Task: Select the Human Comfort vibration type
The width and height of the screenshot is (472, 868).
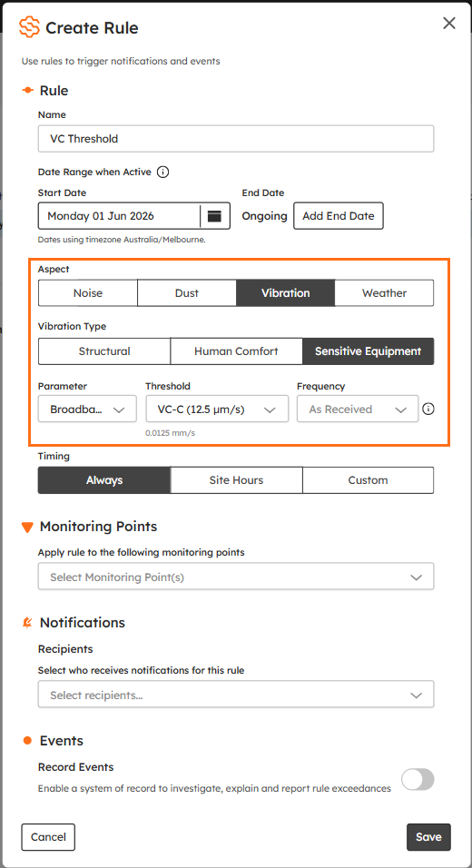Action: click(236, 351)
